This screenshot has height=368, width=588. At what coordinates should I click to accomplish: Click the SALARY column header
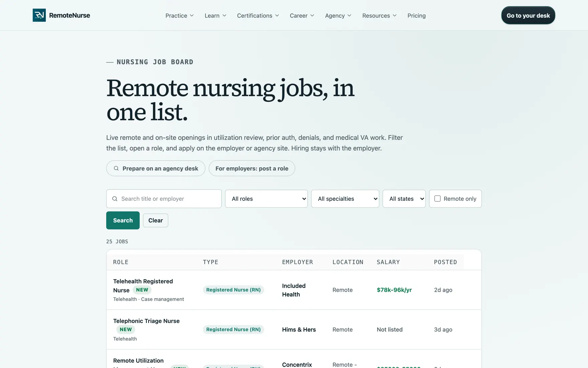click(x=388, y=262)
